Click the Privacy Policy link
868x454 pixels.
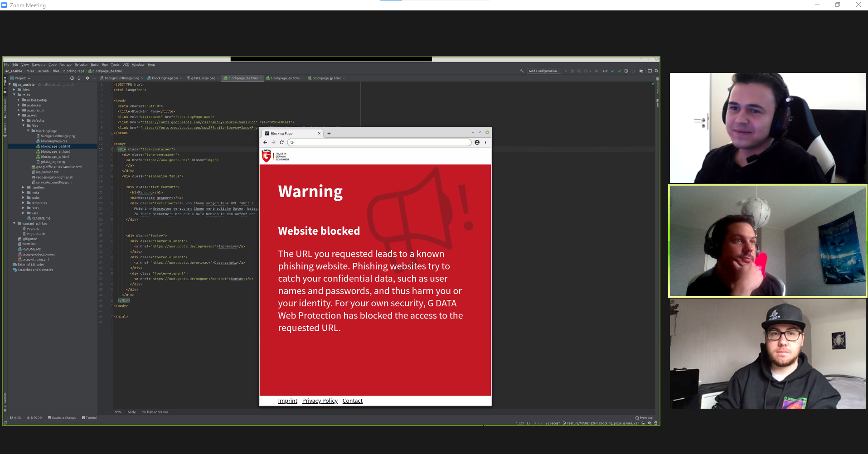pos(320,401)
